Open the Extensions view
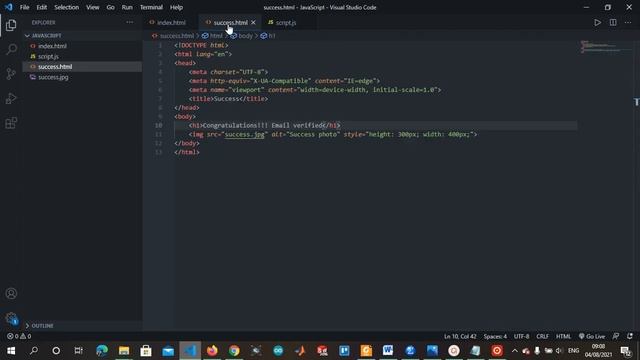Image resolution: width=640 pixels, height=360 pixels. tap(11, 123)
